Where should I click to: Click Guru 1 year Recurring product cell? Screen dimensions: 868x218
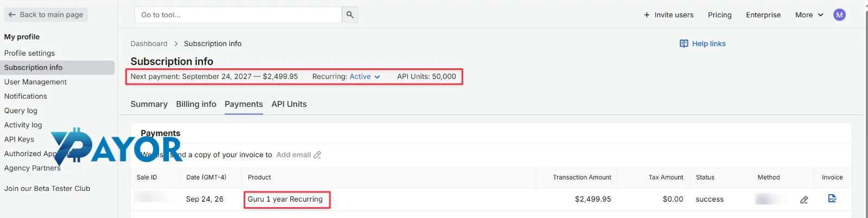285,199
